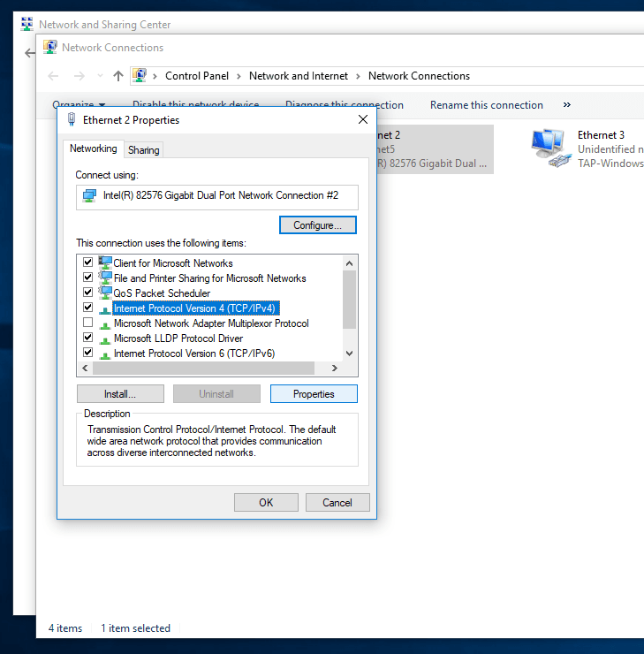This screenshot has height=654, width=644.
Task: Toggle the Microsoft LLDP Protocol Driver checkbox
Action: coord(87,338)
